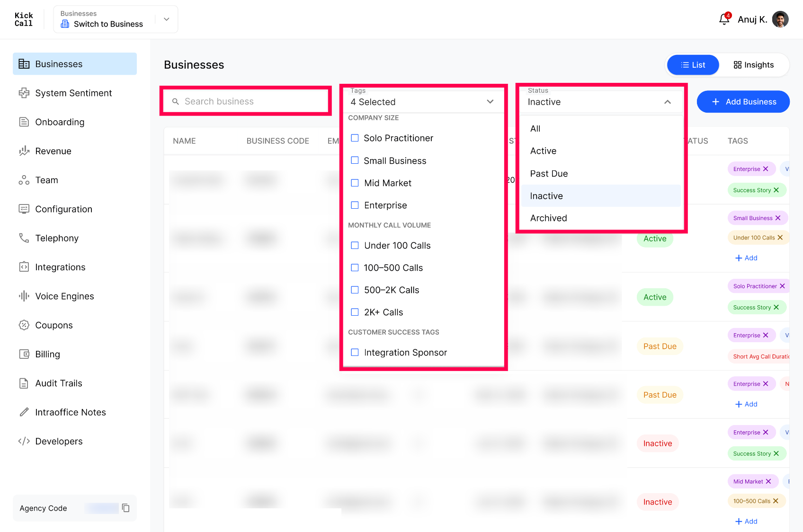The height and width of the screenshot is (532, 803).
Task: Collapse the Status dropdown
Action: (x=668, y=102)
